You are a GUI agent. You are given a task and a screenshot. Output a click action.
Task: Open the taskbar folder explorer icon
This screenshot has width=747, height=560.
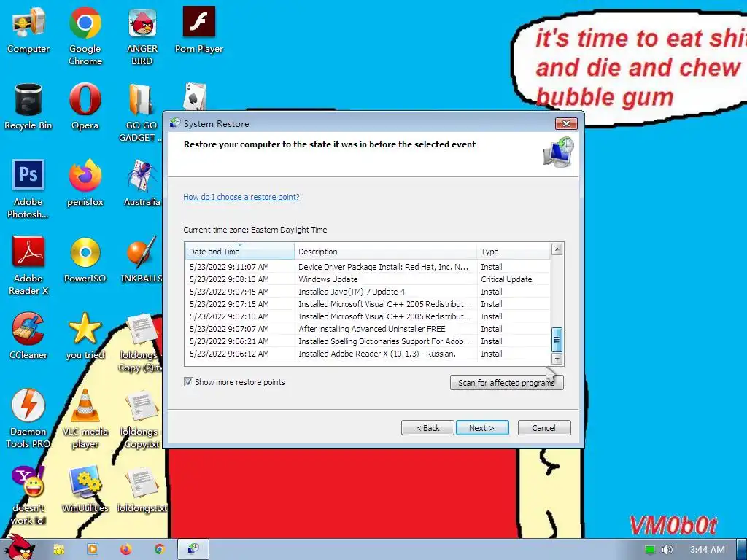59,550
